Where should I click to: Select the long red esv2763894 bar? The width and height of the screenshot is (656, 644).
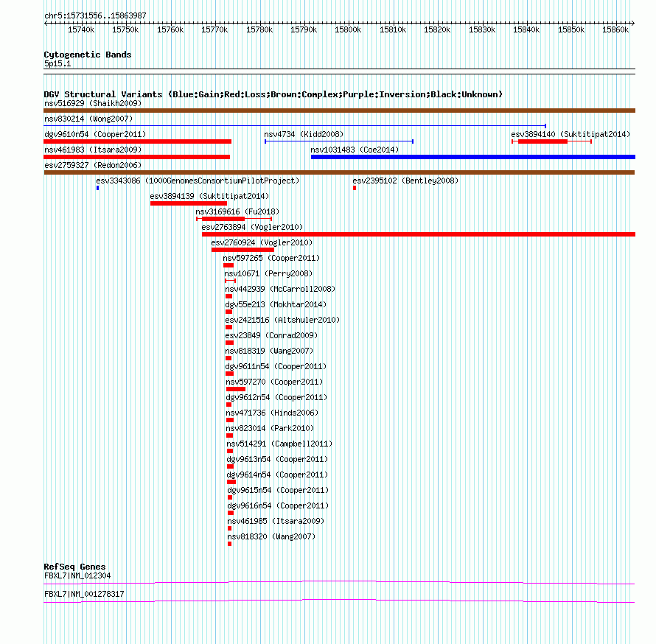[x=419, y=234]
